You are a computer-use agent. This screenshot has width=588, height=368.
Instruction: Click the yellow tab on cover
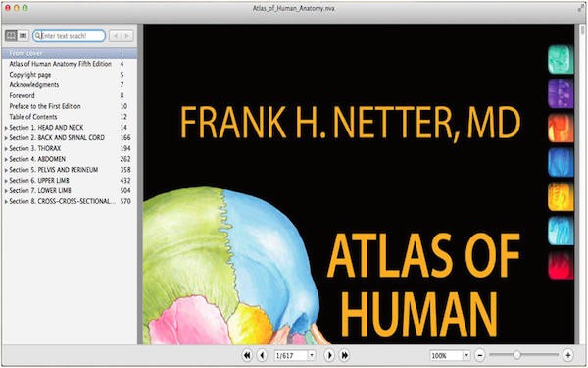click(561, 197)
